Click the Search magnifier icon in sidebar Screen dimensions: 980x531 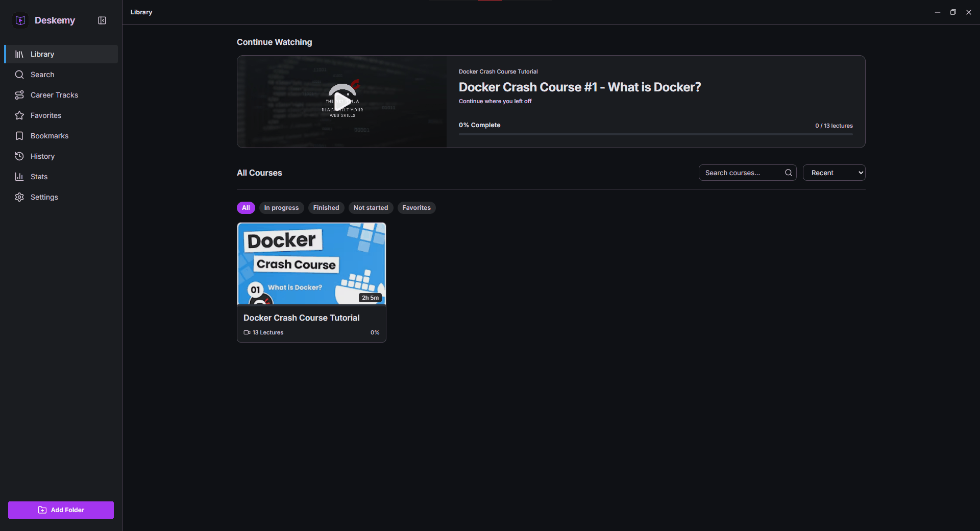[x=19, y=75]
